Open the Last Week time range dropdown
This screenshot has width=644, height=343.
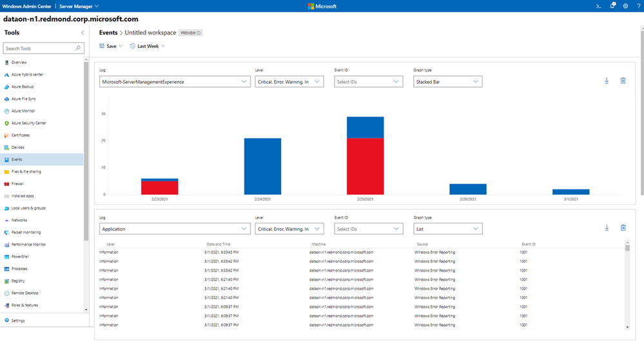[x=148, y=46]
